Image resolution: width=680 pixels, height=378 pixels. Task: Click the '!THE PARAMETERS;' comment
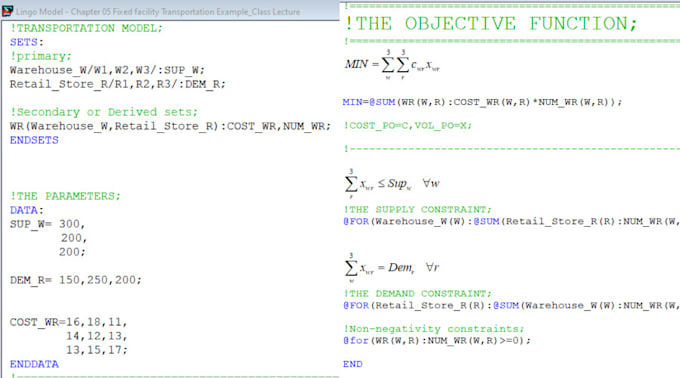(65, 196)
